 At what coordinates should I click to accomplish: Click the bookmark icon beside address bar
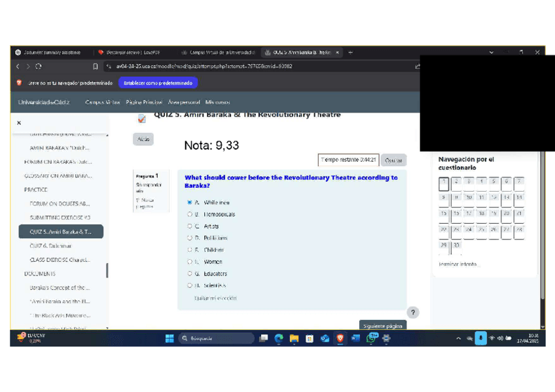[96, 66]
